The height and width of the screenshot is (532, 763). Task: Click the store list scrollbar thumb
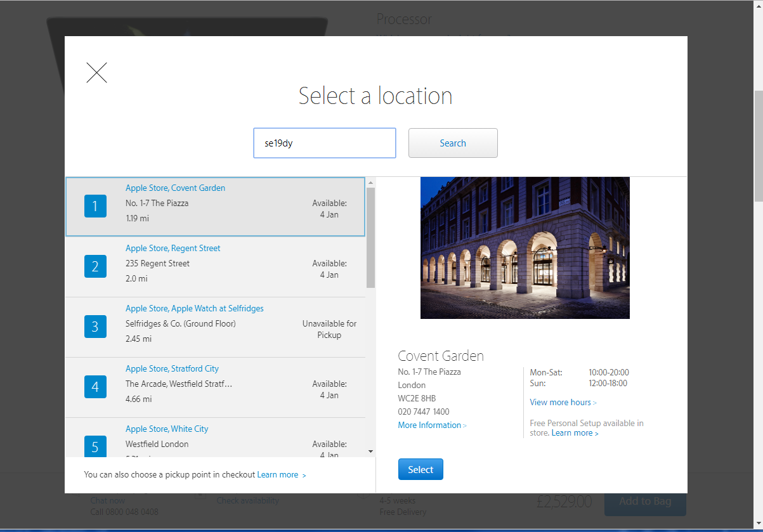(x=370, y=237)
